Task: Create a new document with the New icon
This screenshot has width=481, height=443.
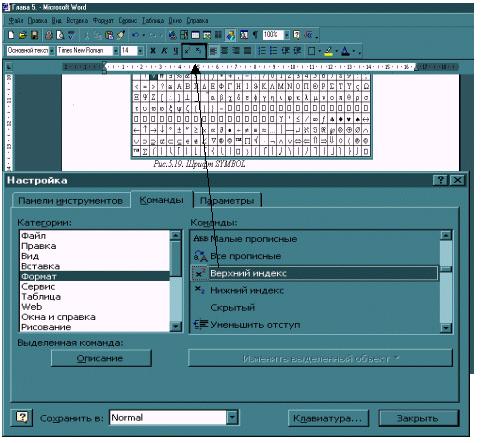Action: coord(11,35)
